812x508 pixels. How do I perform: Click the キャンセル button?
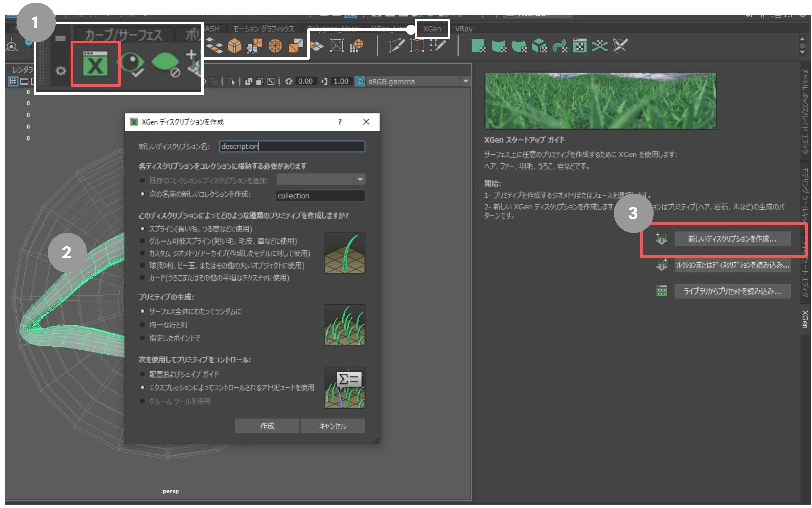[333, 426]
